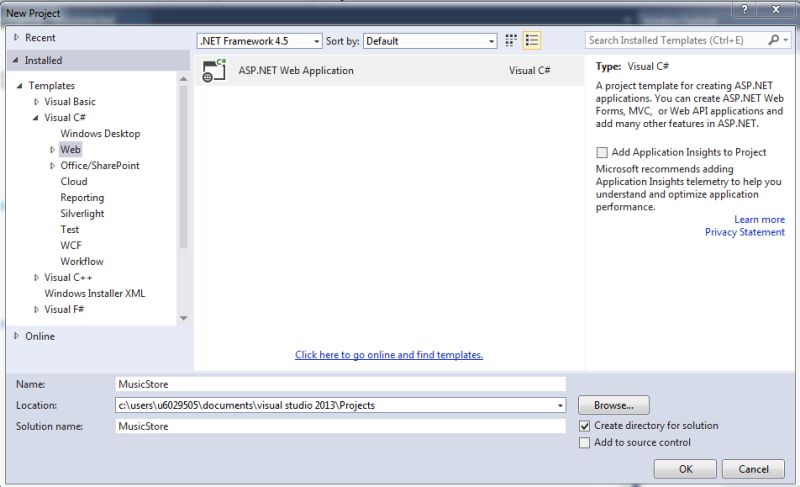Click the template tree scrollbar thumb
Viewport: 800px width, 487px height.
184,167
